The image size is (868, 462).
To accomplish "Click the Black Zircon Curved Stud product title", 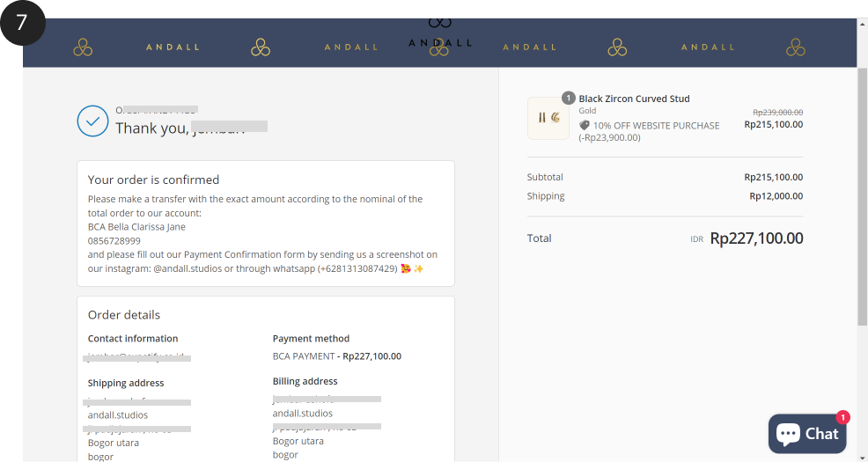I will coord(634,99).
